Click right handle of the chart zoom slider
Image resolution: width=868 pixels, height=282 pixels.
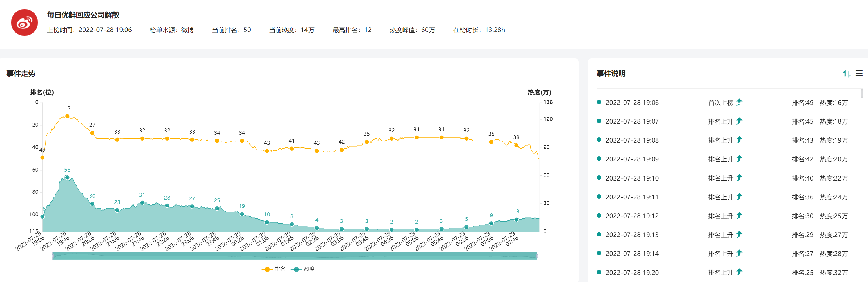537,256
